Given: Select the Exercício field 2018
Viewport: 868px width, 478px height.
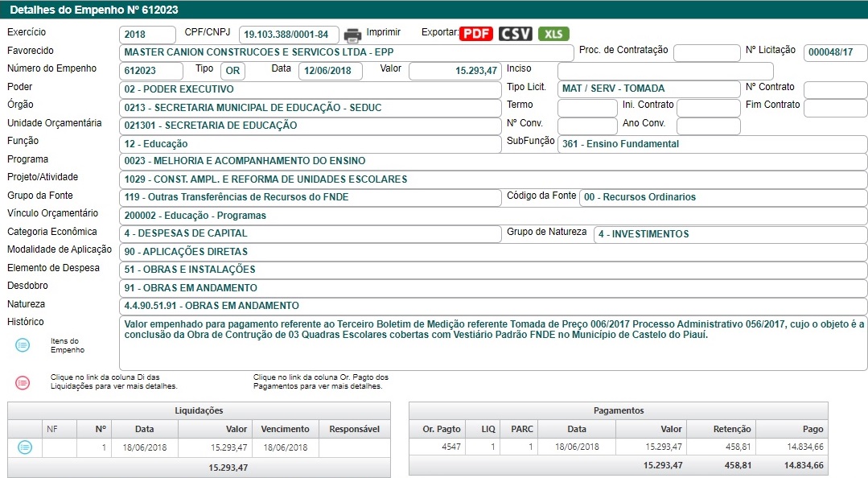Looking at the screenshot, I should click(147, 35).
